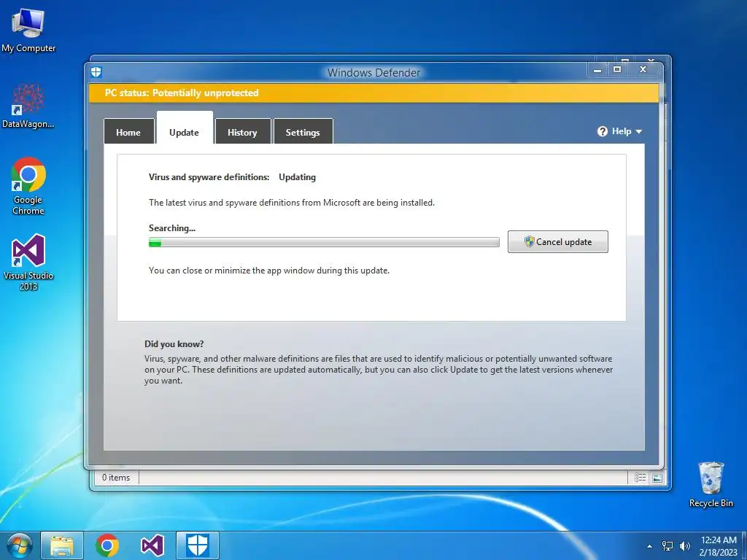The width and height of the screenshot is (747, 560).
Task: Show hidden system tray icons
Action: pos(649,546)
